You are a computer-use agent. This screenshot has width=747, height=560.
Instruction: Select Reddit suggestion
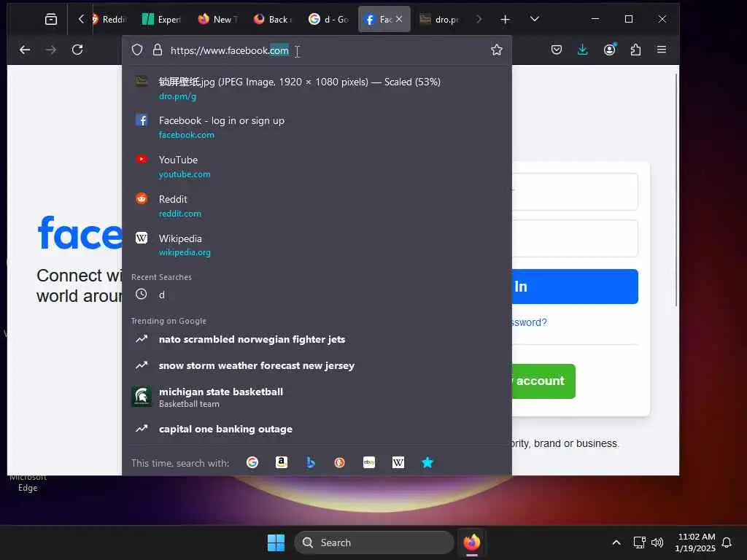pyautogui.click(x=317, y=206)
